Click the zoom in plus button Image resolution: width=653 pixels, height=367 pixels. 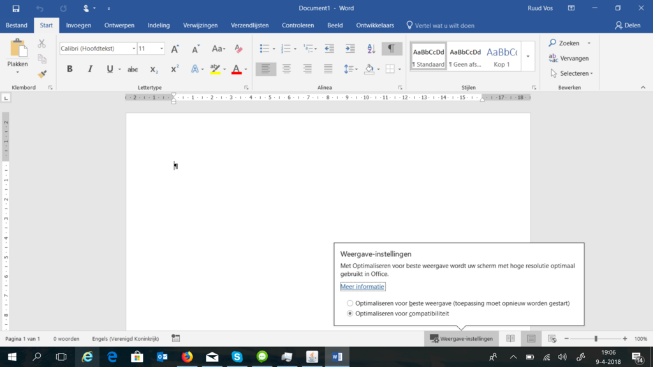pos(625,339)
